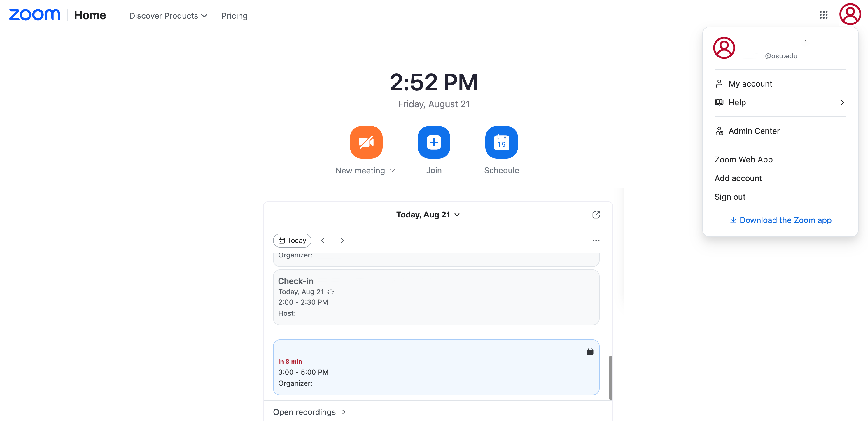This screenshot has width=868, height=421.
Task: Go to the next day arrow
Action: click(342, 241)
